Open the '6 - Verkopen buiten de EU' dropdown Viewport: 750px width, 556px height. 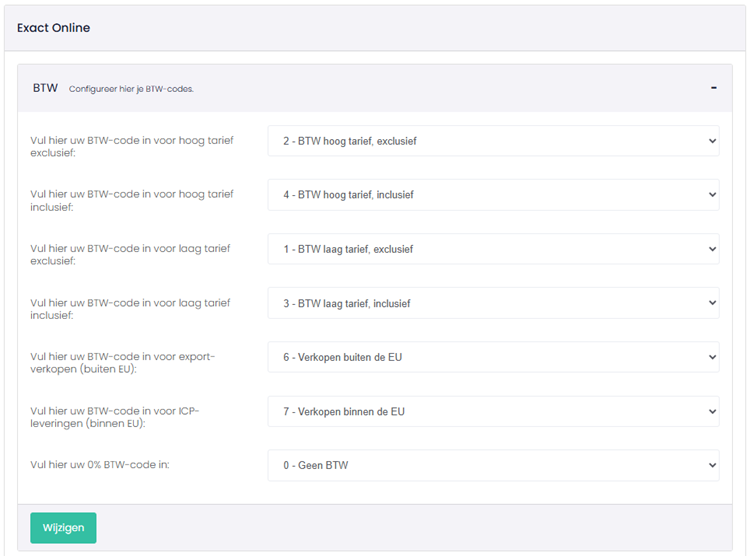click(493, 357)
